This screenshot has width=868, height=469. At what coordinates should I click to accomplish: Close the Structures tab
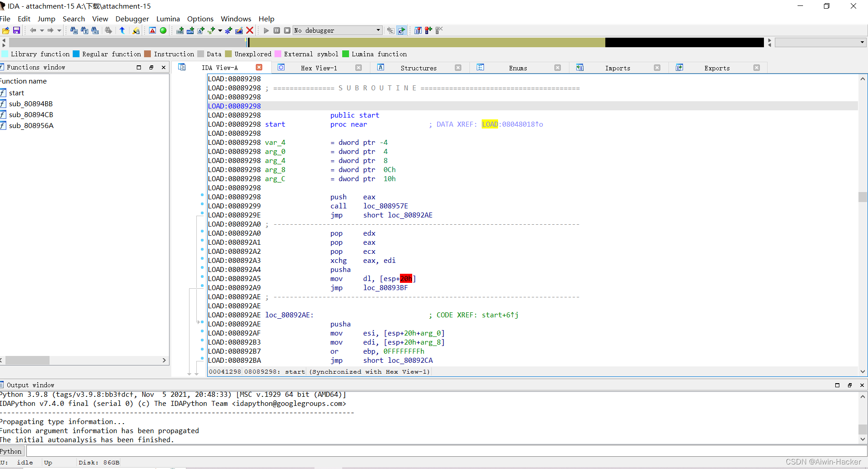click(x=458, y=68)
